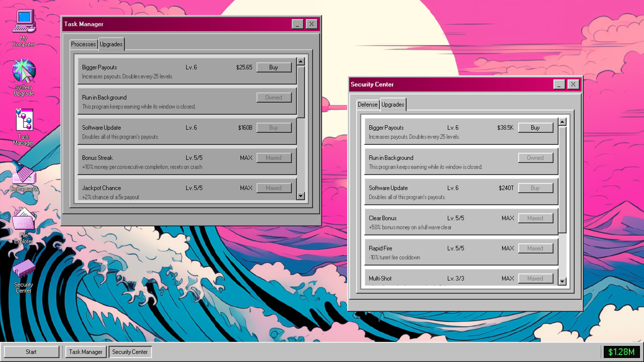
Task: Minimize the Task Manager window
Action: pos(298,24)
